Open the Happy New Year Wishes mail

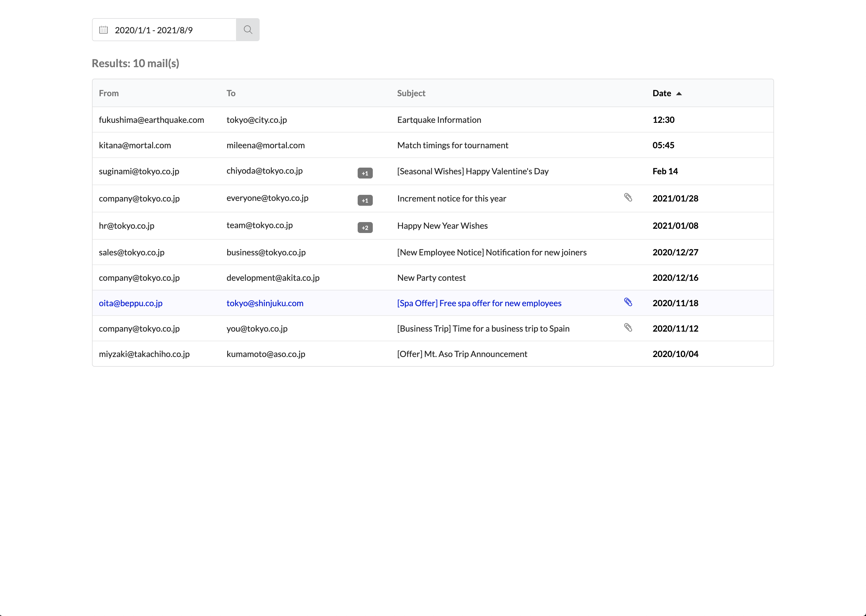pos(442,226)
